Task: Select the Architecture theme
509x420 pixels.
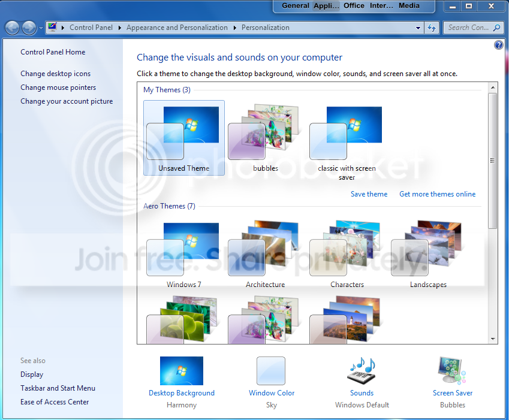Action: tap(265, 254)
